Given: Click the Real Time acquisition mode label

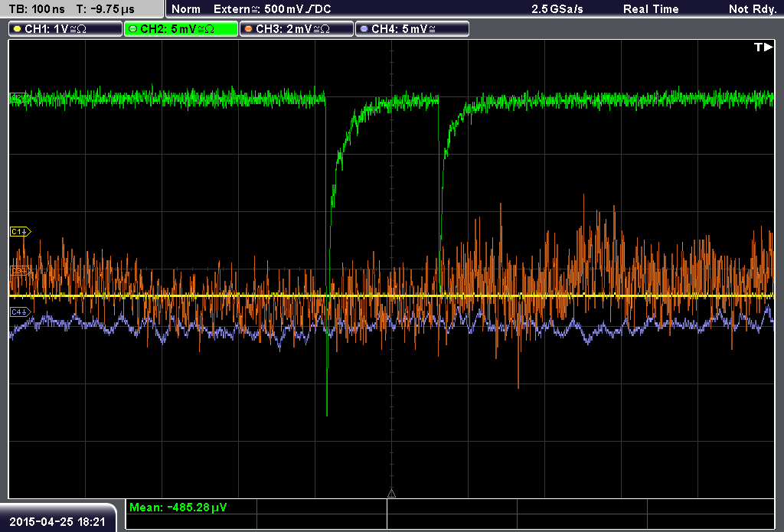Looking at the screenshot, I should (x=651, y=9).
